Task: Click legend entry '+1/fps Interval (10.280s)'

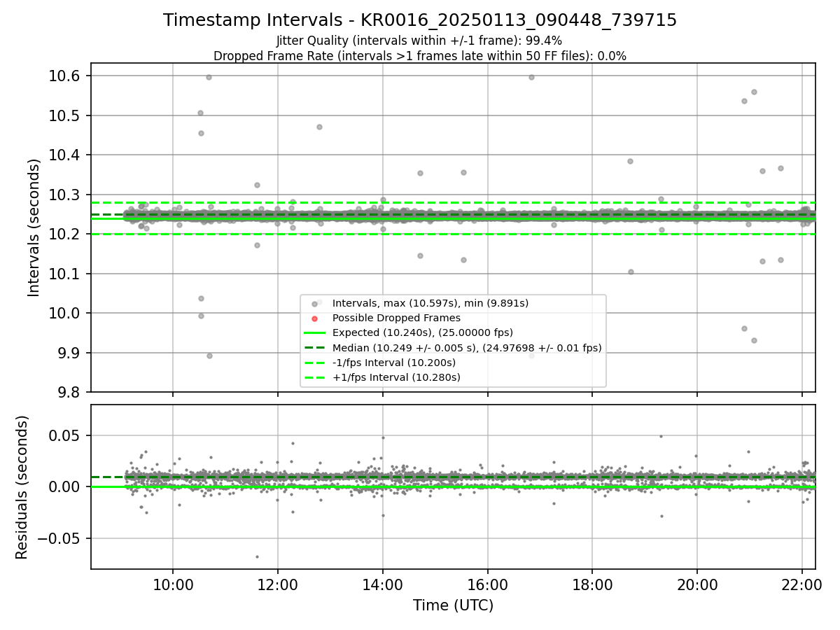Action: pos(396,377)
